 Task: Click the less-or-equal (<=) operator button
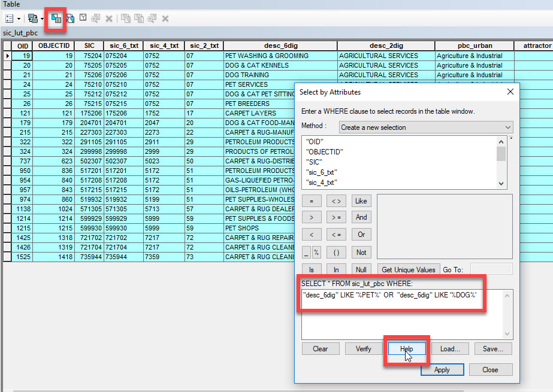pos(336,235)
